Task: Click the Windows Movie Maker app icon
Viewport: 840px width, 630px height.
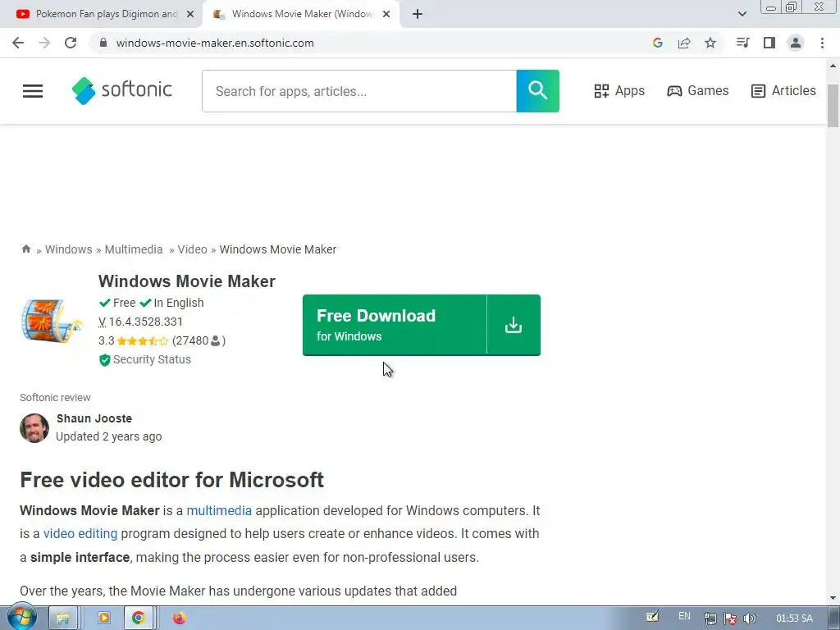Action: point(52,321)
